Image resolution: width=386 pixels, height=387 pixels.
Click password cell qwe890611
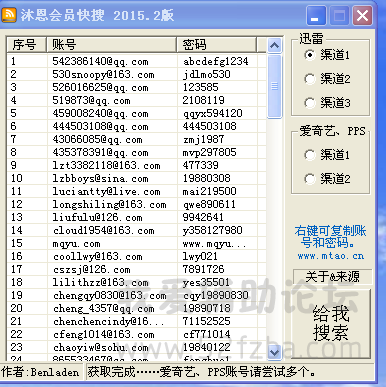coord(209,204)
